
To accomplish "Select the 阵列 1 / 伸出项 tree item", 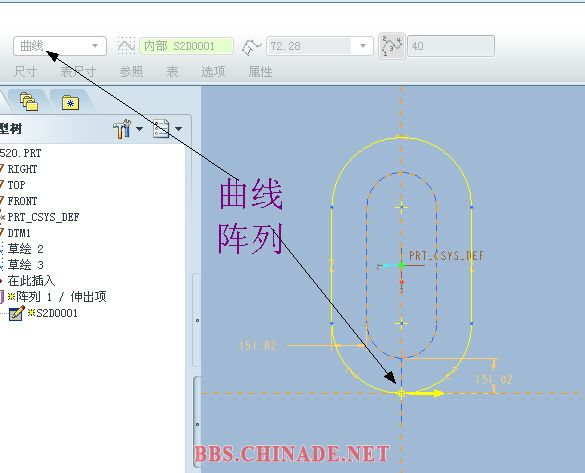I will point(57,297).
